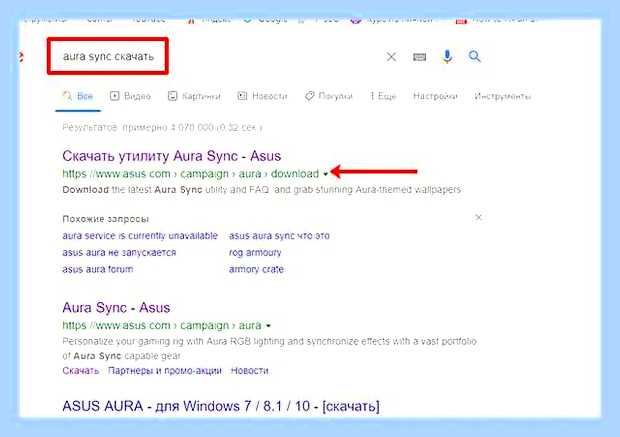Open 'Скачать утилиту Aura Sync - Asus' result

click(x=172, y=156)
